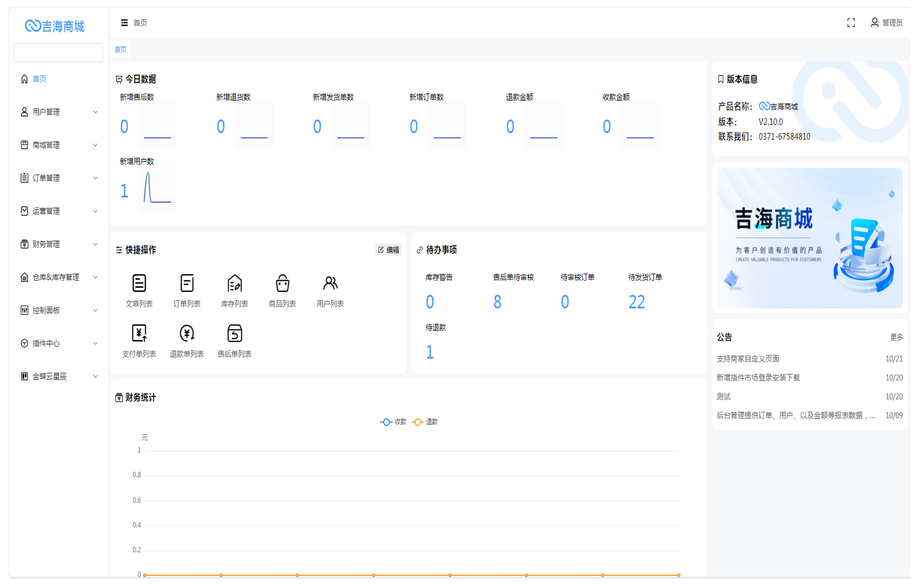The height and width of the screenshot is (588, 916).
Task: Open the 文章列表 quick action icon
Action: (x=139, y=283)
